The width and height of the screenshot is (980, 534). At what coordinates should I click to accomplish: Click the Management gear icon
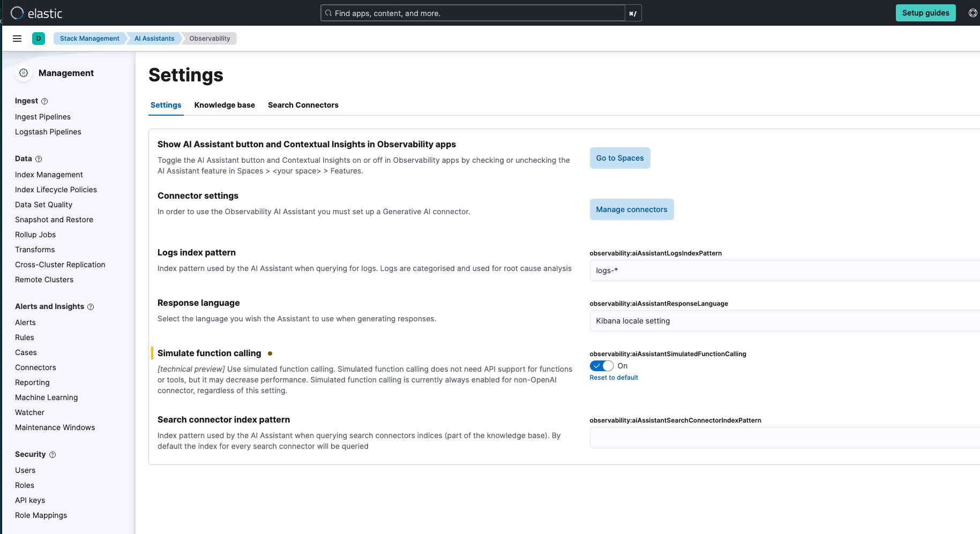[x=24, y=73]
